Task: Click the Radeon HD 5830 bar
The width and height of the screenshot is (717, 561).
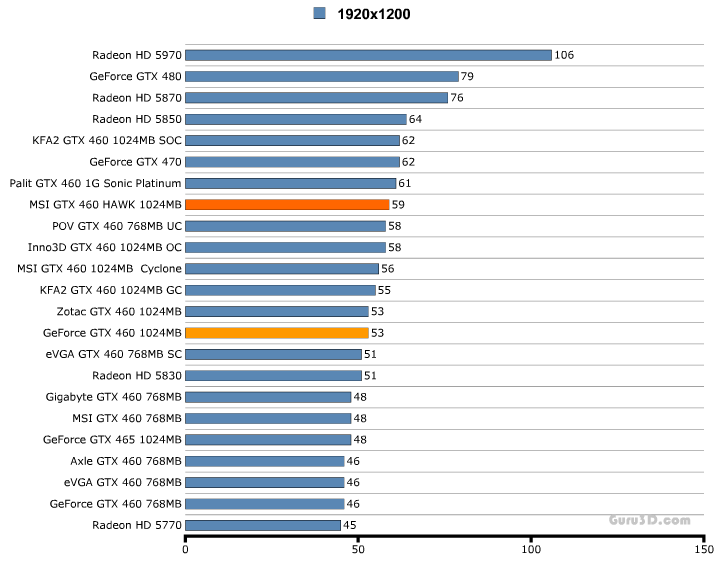Action: [x=273, y=376]
